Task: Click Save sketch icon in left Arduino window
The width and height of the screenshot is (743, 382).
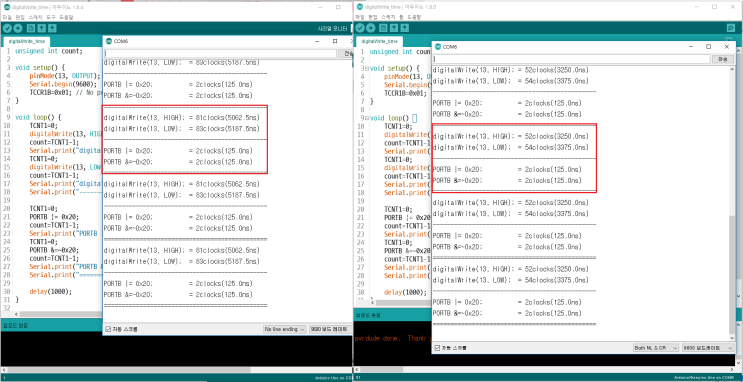Action: point(53,28)
